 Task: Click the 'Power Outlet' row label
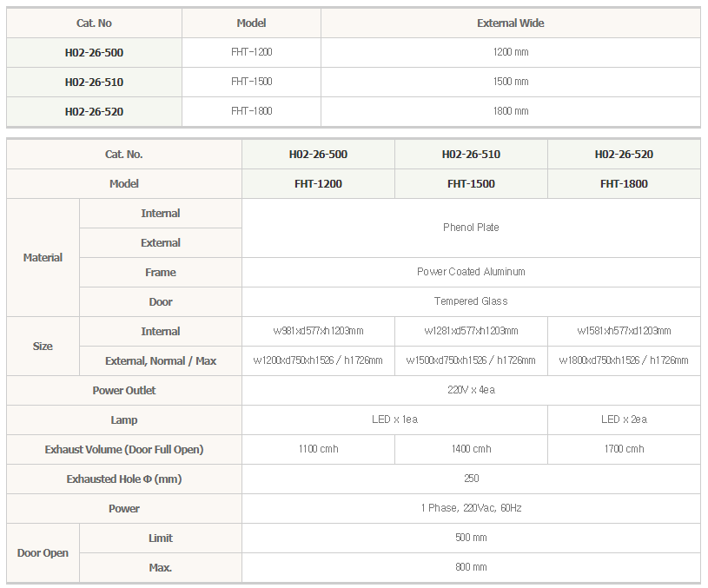[x=124, y=390]
